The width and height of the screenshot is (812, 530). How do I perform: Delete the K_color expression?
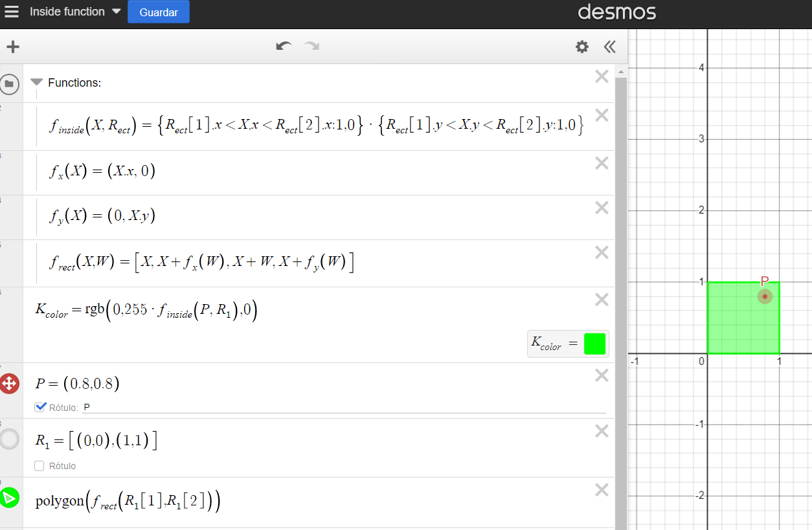[x=602, y=300]
